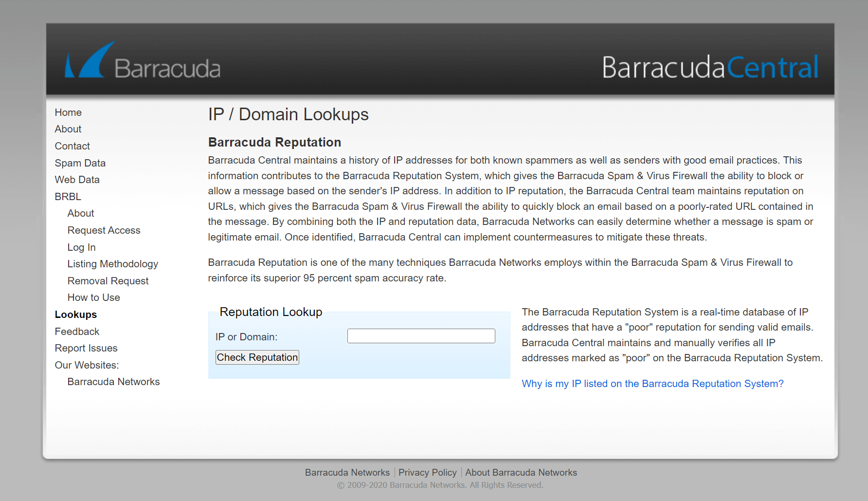Open the top-level About sidebar link
This screenshot has width=868, height=501.
click(68, 129)
